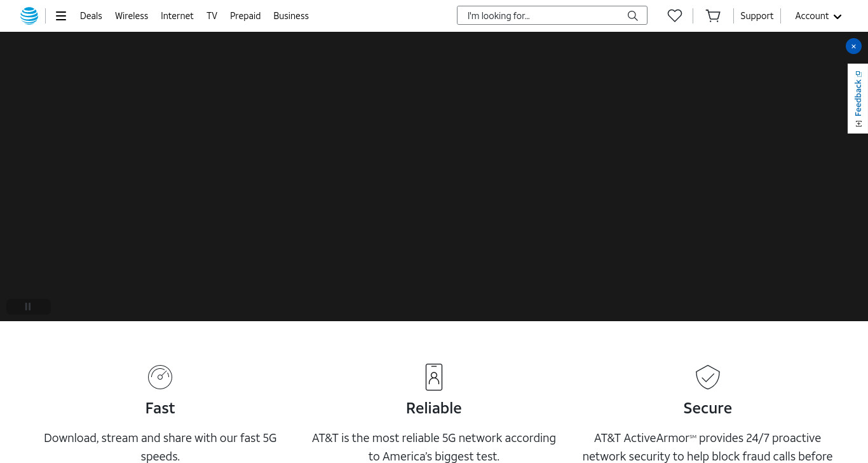Pause the hero video
This screenshot has width=868, height=463.
(28, 307)
